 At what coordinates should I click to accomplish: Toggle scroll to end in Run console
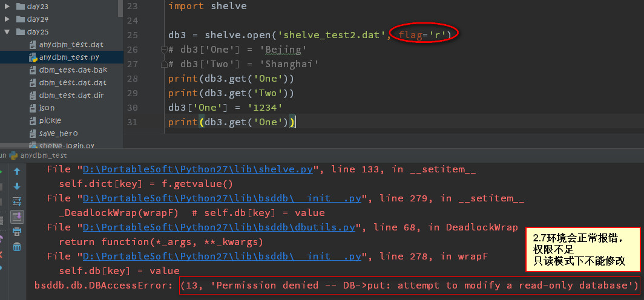[17, 217]
